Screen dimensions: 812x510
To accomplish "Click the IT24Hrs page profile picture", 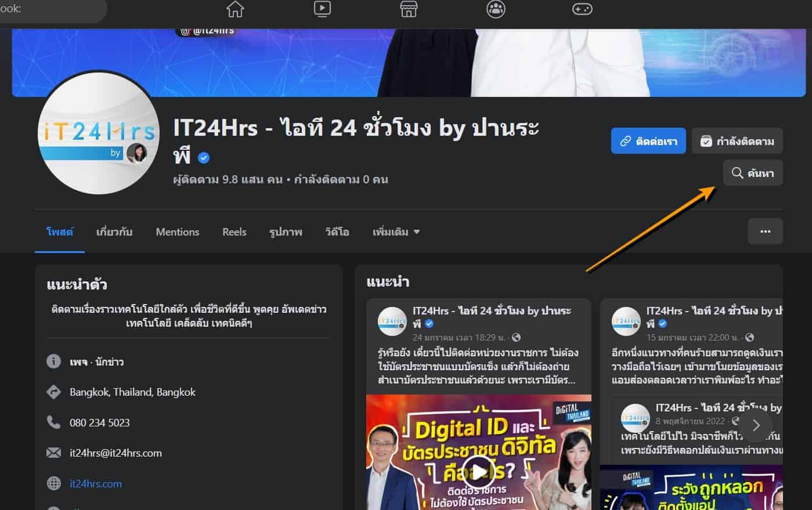I will (x=99, y=133).
